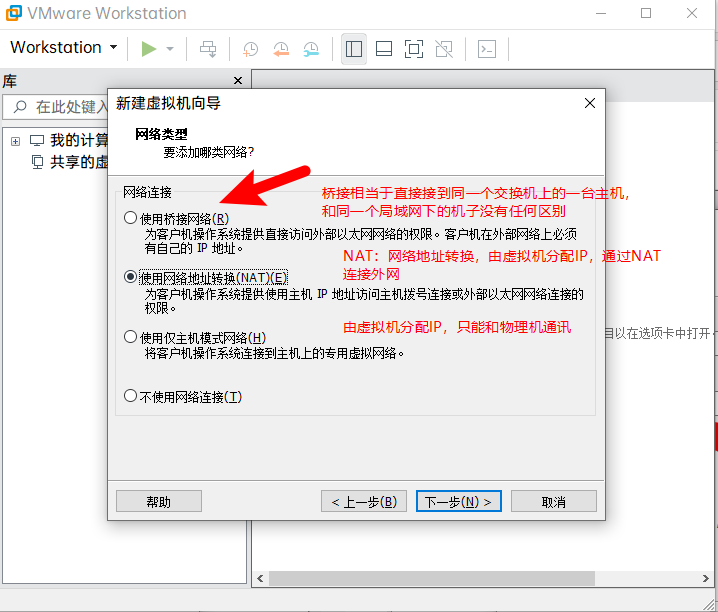
Task: Select Shared VMs item in library tree
Action: pos(70,162)
